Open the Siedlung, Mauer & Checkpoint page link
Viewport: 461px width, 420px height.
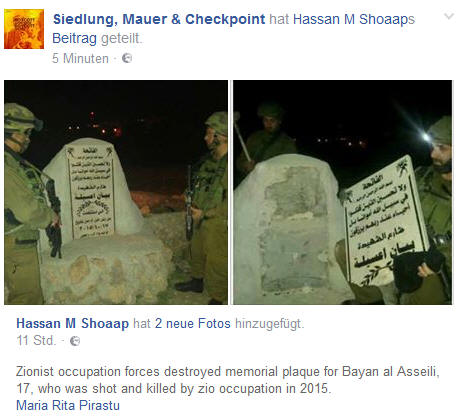point(159,19)
